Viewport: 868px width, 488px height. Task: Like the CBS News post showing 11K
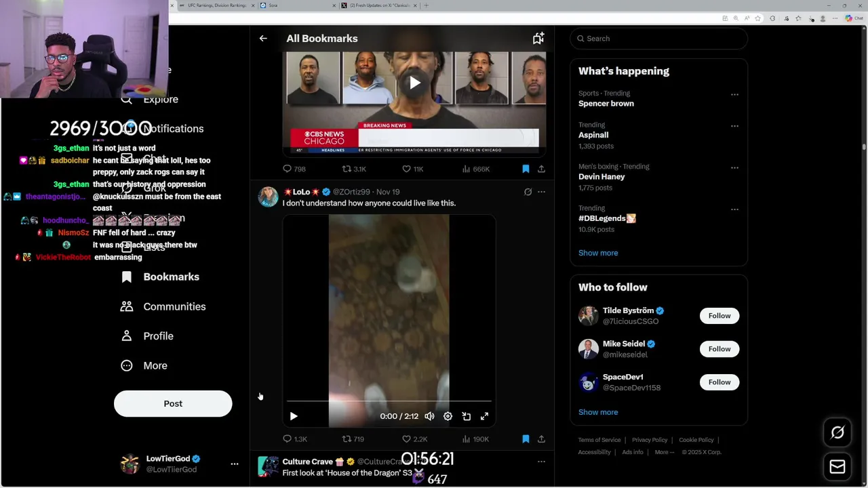tap(412, 169)
